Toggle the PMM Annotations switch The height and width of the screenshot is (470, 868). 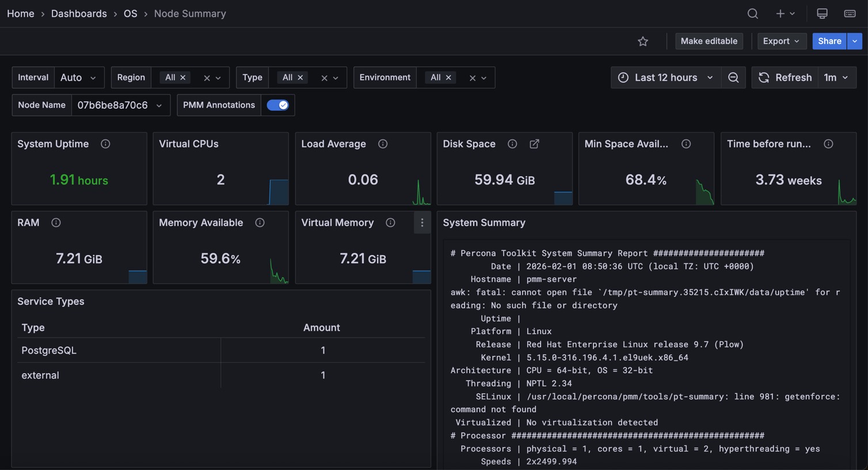click(x=277, y=105)
